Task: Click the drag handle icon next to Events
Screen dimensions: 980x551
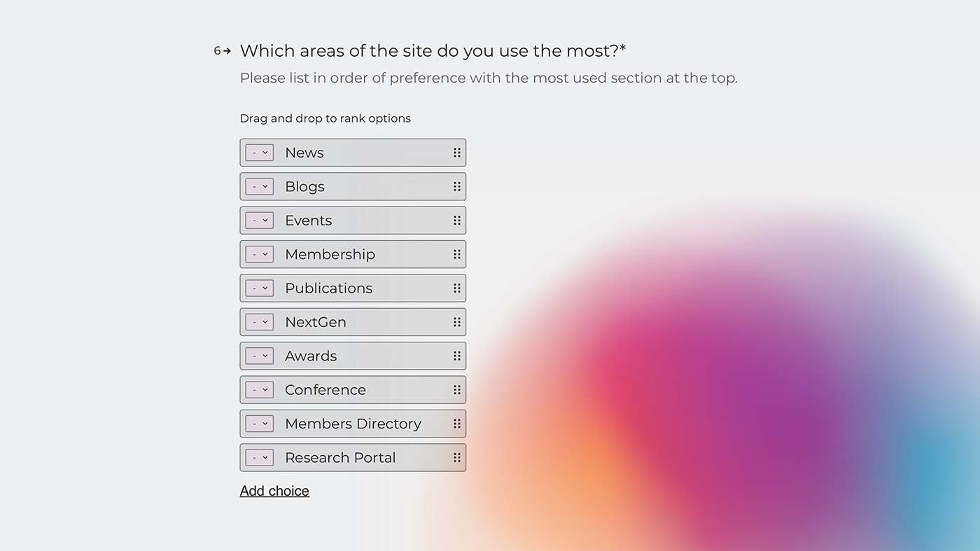Action: pyautogui.click(x=456, y=220)
